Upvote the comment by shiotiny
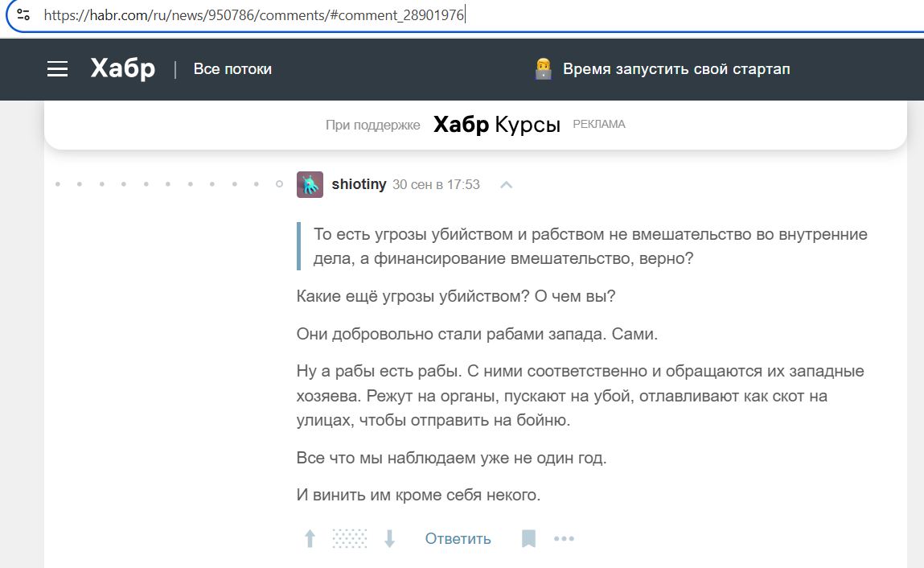The image size is (924, 568). coord(310,538)
